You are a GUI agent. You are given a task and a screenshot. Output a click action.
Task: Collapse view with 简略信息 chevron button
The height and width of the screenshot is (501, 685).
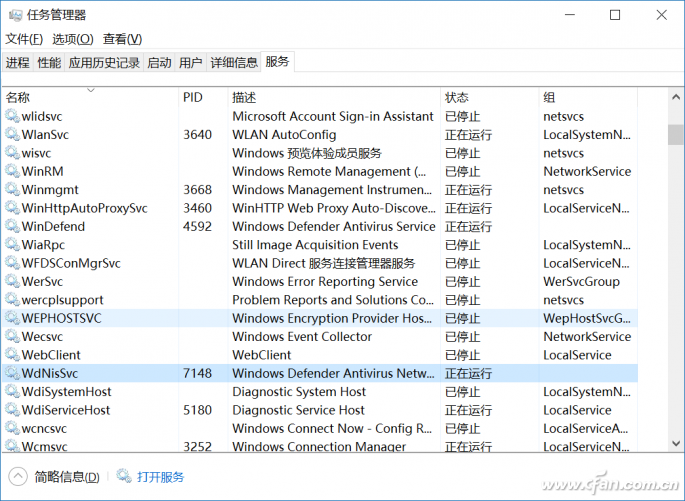pyautogui.click(x=18, y=477)
